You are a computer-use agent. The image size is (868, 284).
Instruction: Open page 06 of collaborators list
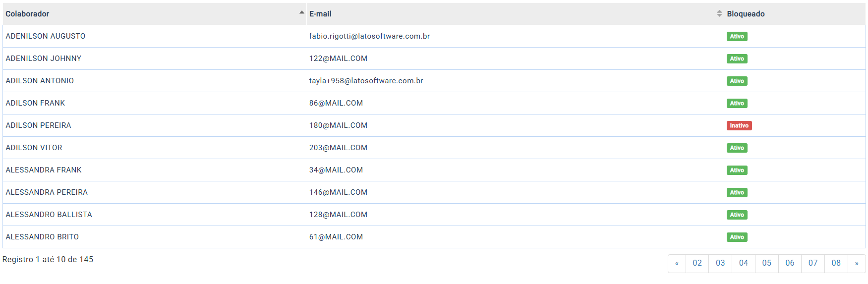pos(790,263)
